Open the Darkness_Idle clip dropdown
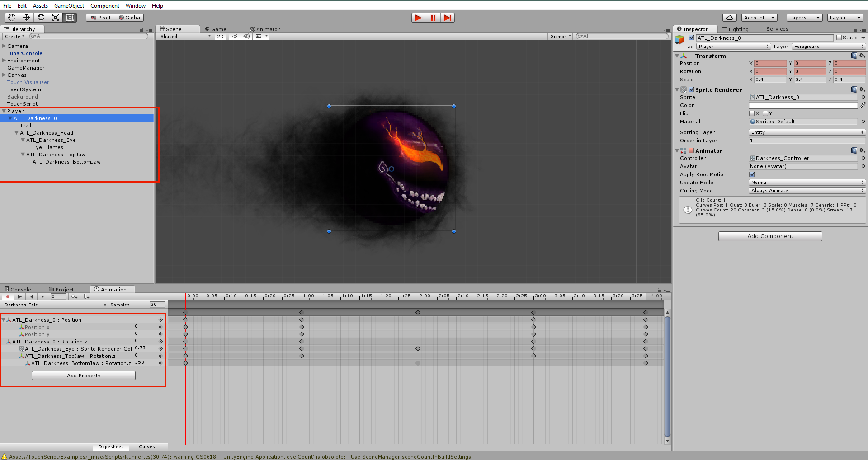 coord(55,305)
